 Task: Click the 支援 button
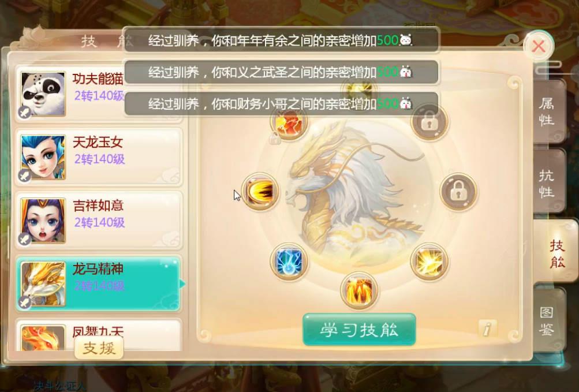point(99,348)
